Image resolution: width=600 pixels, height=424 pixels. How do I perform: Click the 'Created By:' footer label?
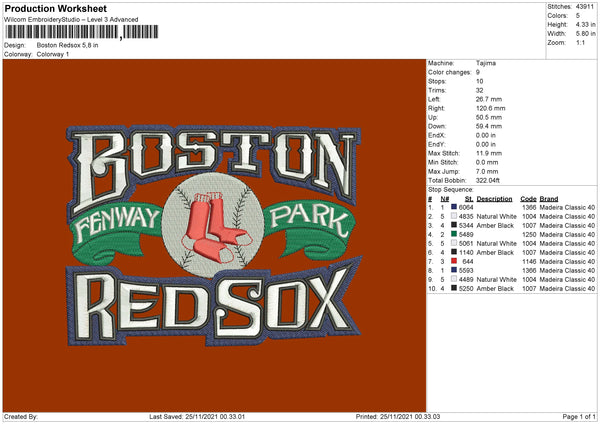click(x=21, y=416)
